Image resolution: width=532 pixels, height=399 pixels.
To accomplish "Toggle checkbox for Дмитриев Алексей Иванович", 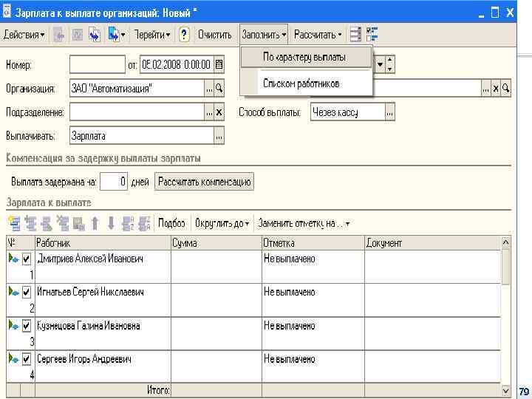I will point(27,259).
